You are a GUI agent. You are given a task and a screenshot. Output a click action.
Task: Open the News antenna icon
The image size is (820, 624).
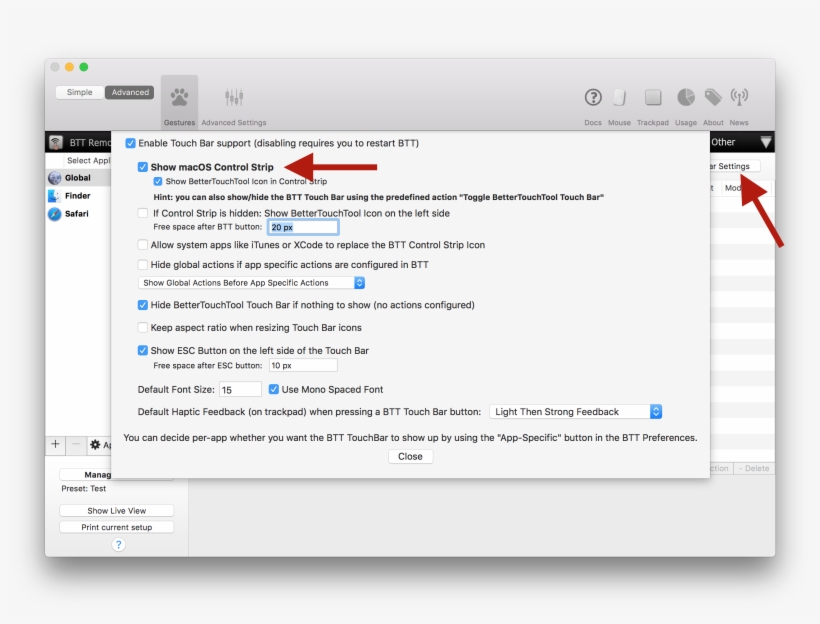click(739, 97)
